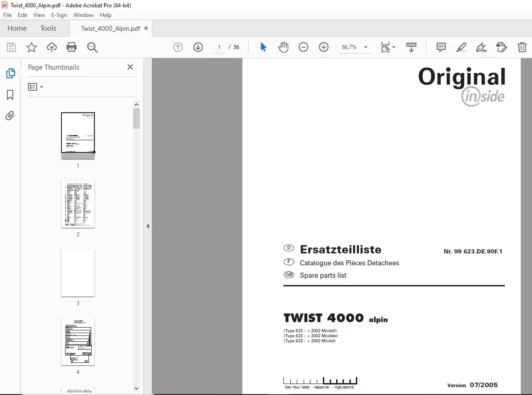Open the Bookmarks panel icon
The width and height of the screenshot is (532, 395).
10,95
